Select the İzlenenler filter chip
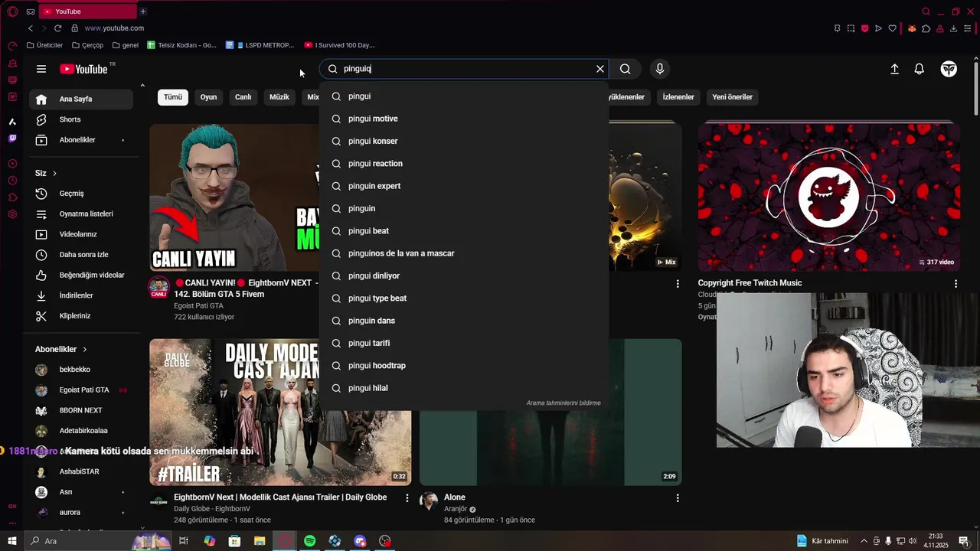 (x=678, y=97)
